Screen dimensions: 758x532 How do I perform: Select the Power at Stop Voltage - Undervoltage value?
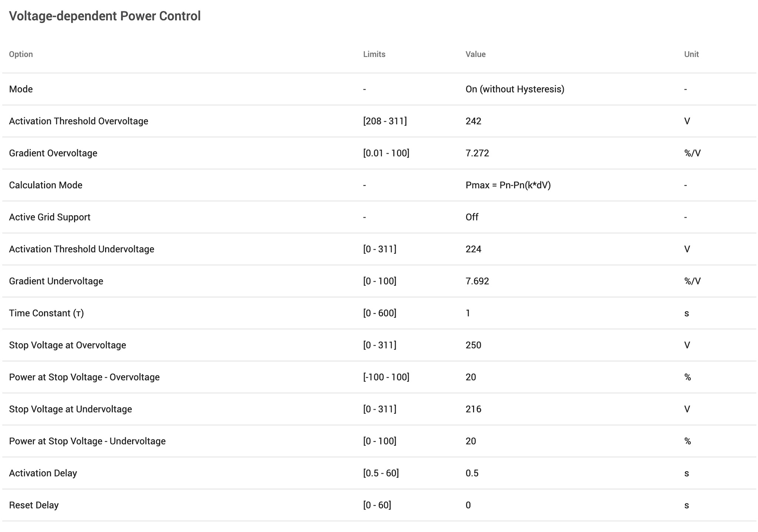click(471, 441)
